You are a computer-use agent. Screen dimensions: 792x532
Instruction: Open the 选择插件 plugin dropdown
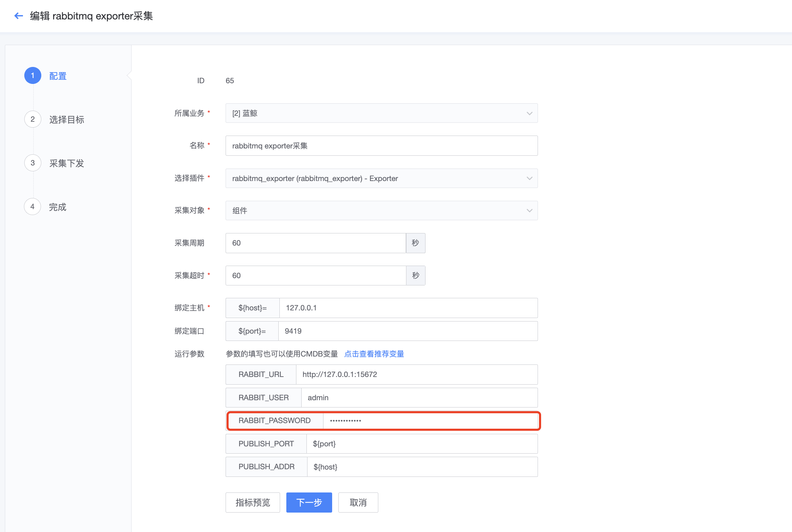pyautogui.click(x=381, y=178)
